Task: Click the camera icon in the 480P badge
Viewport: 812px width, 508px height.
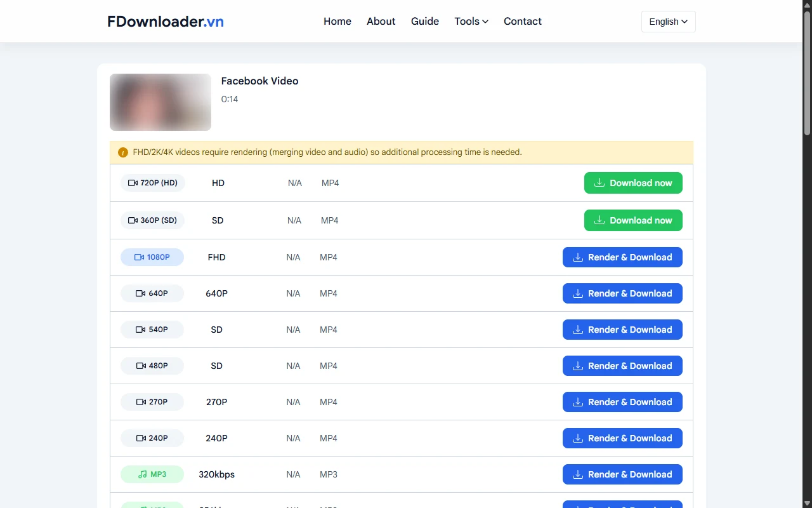Action: [141, 366]
